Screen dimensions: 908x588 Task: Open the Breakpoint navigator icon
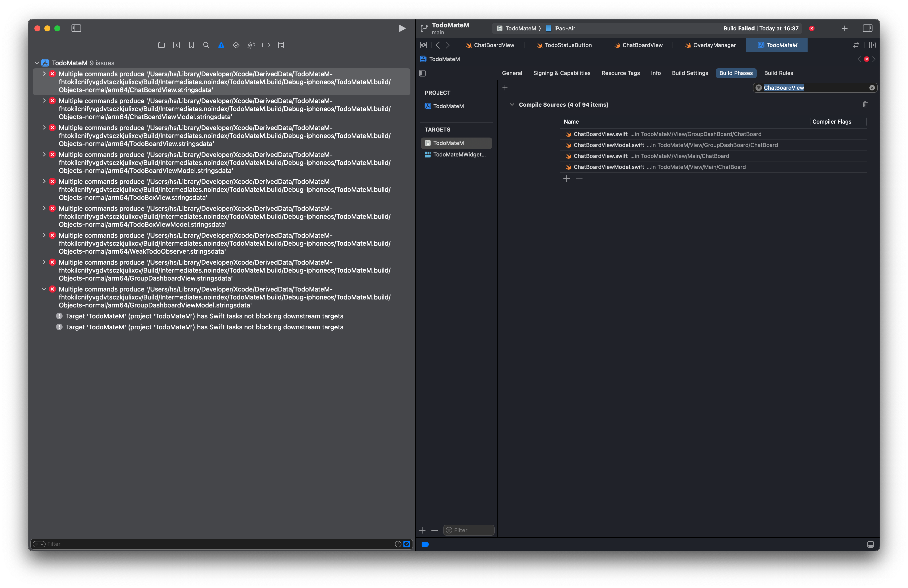[266, 45]
